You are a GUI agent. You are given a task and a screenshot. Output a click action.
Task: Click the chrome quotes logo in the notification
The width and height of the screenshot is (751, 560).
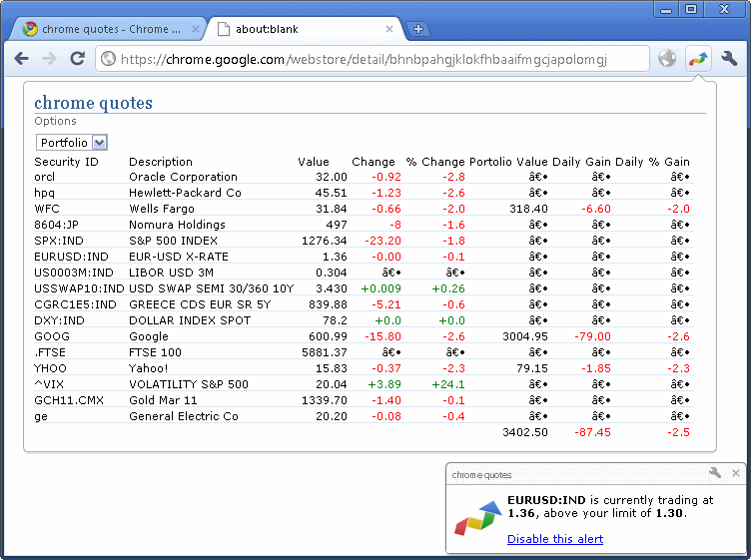(x=478, y=519)
